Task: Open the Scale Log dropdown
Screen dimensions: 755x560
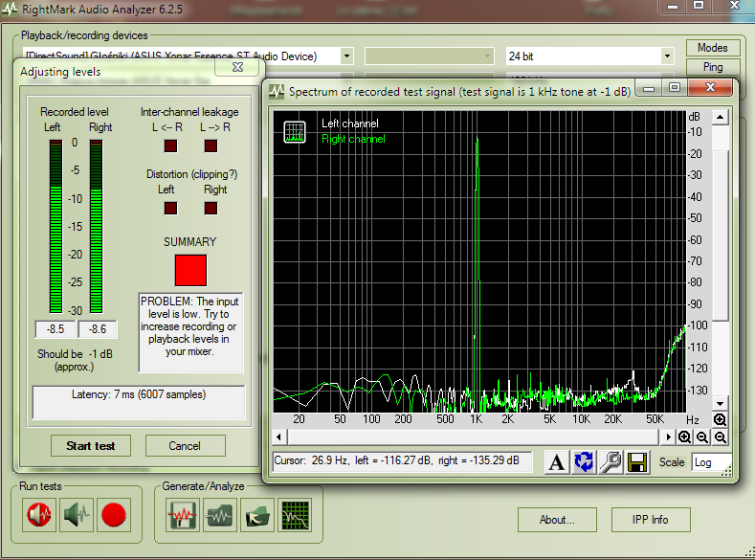Action: pos(712,462)
